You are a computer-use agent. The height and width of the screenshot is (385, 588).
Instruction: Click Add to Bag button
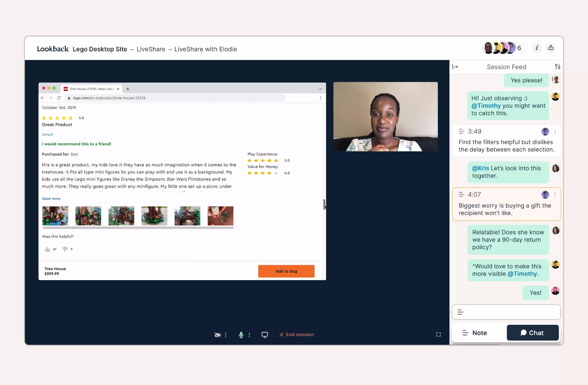(x=286, y=271)
